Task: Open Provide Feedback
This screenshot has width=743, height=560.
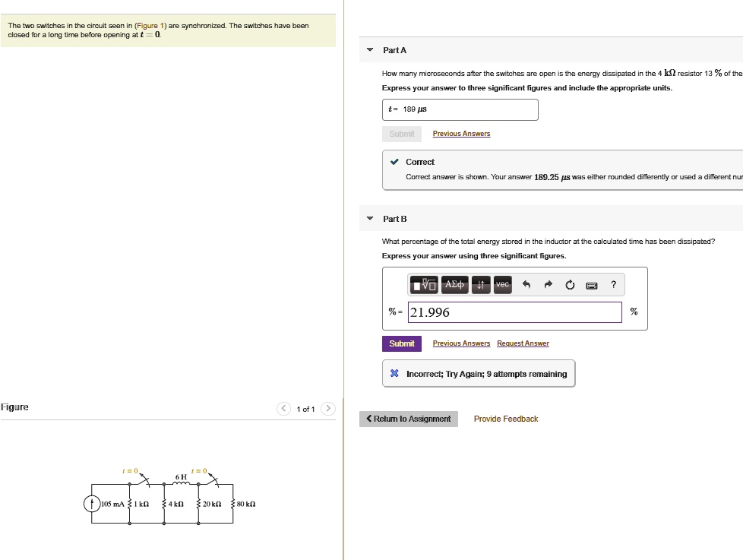Action: pyautogui.click(x=505, y=418)
